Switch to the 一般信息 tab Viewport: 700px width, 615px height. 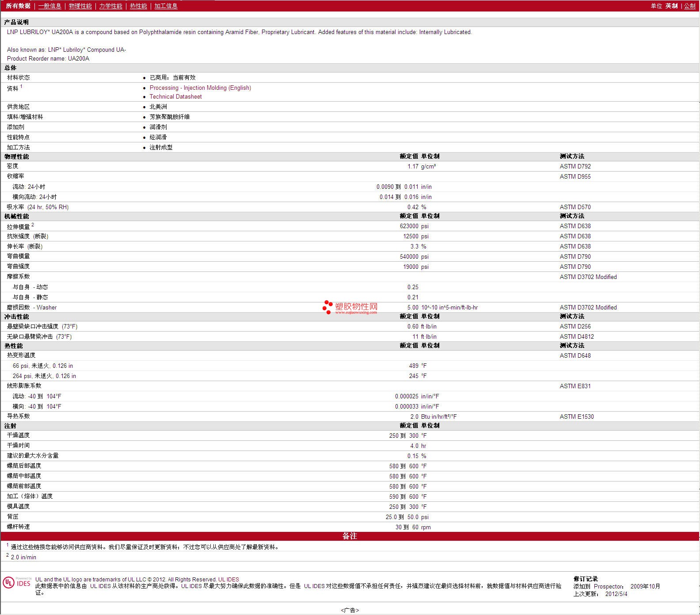pyautogui.click(x=49, y=6)
